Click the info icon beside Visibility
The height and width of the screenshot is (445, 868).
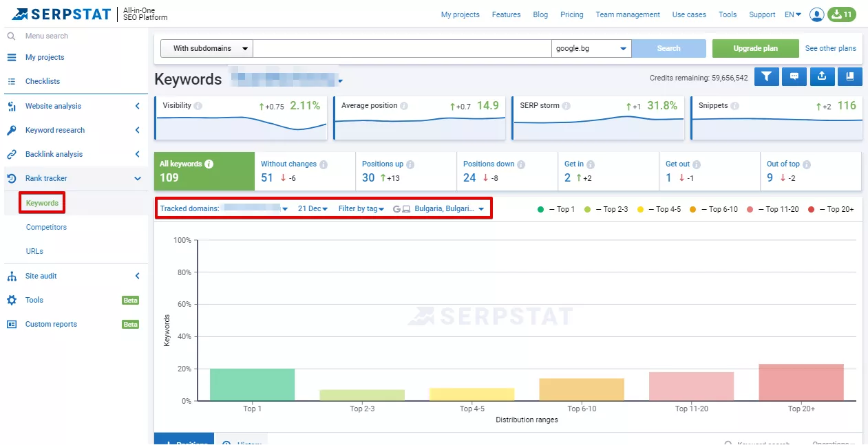pyautogui.click(x=198, y=106)
